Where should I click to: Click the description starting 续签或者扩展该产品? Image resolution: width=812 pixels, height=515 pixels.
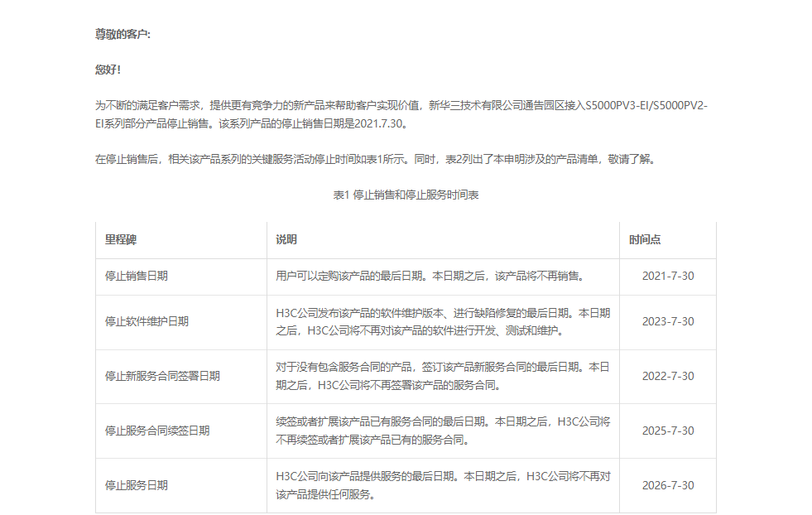pyautogui.click(x=444, y=431)
